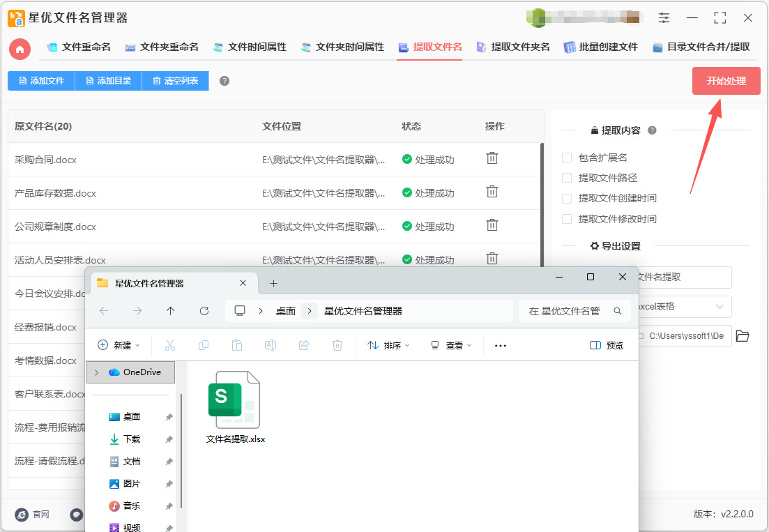The height and width of the screenshot is (532, 769).
Task: Expand the OneDrive tree node
Action: [x=96, y=372]
